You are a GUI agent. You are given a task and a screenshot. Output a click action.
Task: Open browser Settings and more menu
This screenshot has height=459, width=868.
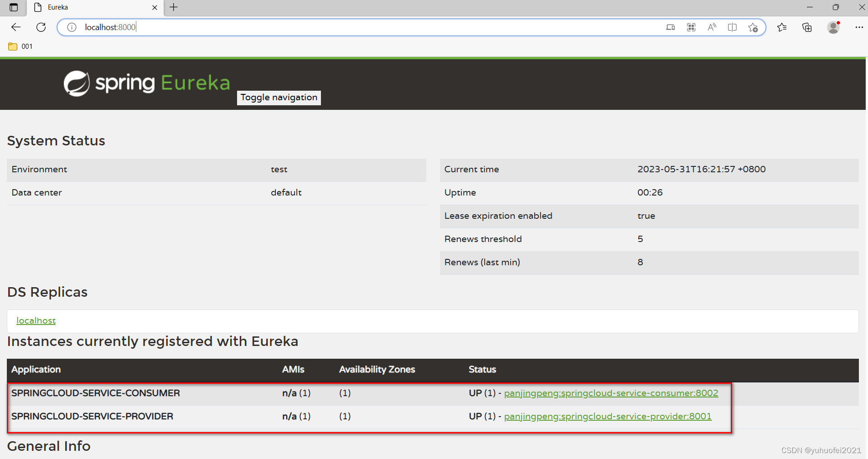[x=859, y=27]
